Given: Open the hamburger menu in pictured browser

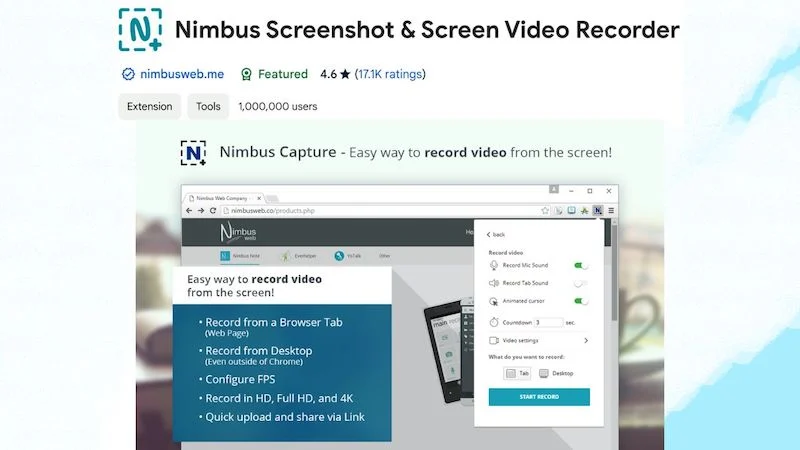Looking at the screenshot, I should [611, 210].
